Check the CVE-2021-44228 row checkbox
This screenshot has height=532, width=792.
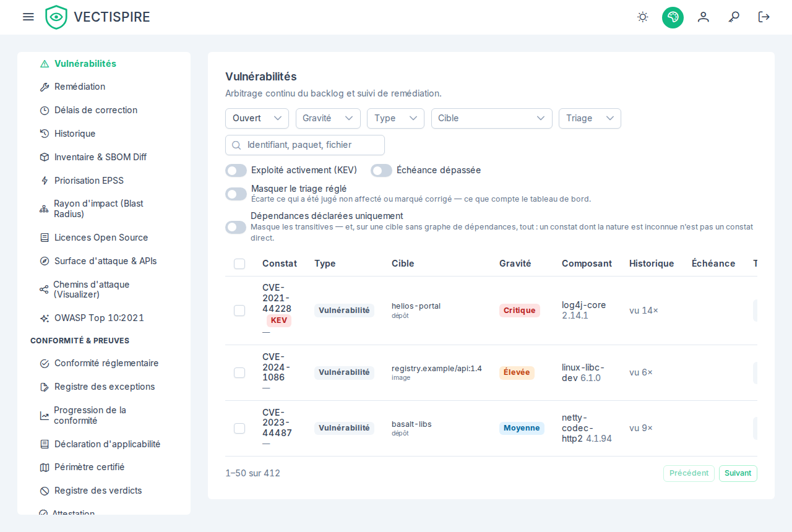pos(239,311)
